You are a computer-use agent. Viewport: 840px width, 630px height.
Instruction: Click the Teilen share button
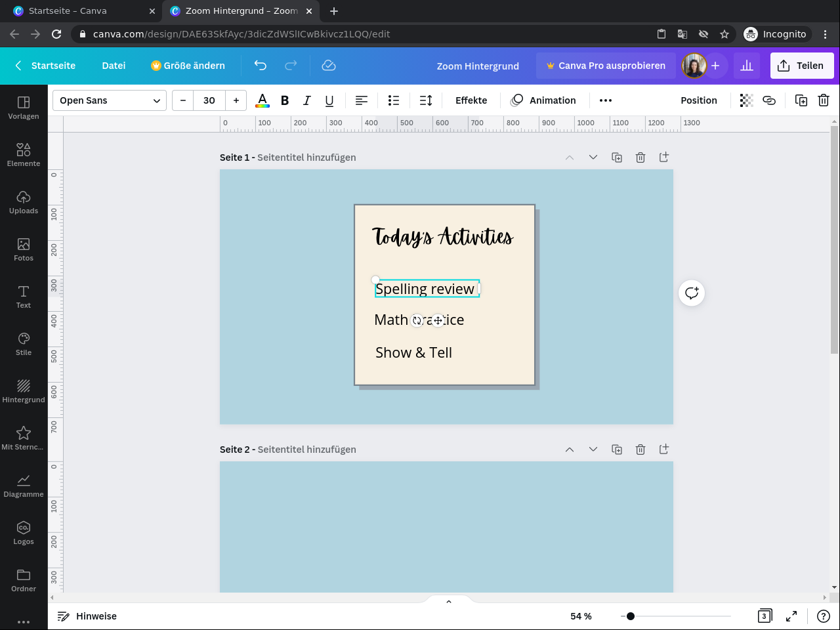click(x=801, y=66)
